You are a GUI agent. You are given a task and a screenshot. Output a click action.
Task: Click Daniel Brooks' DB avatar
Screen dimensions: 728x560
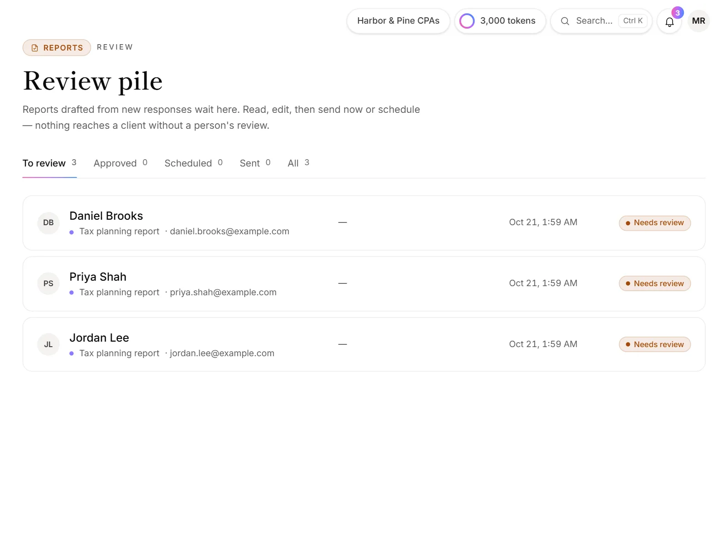pyautogui.click(x=48, y=223)
